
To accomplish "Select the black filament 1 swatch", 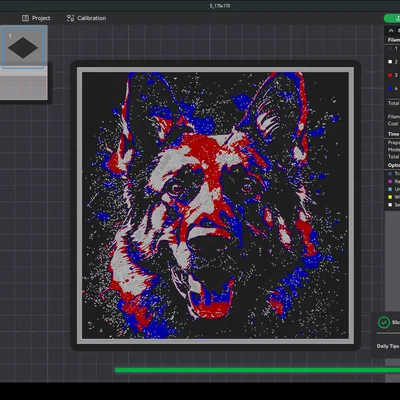I will click(x=390, y=49).
